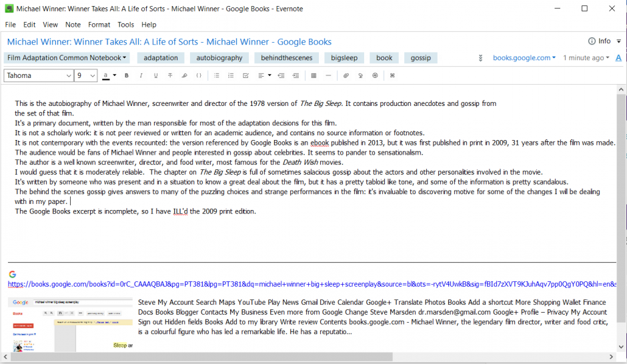627x364 pixels.
Task: Toggle the formatting toolbar 'A' icon
Action: [618, 58]
